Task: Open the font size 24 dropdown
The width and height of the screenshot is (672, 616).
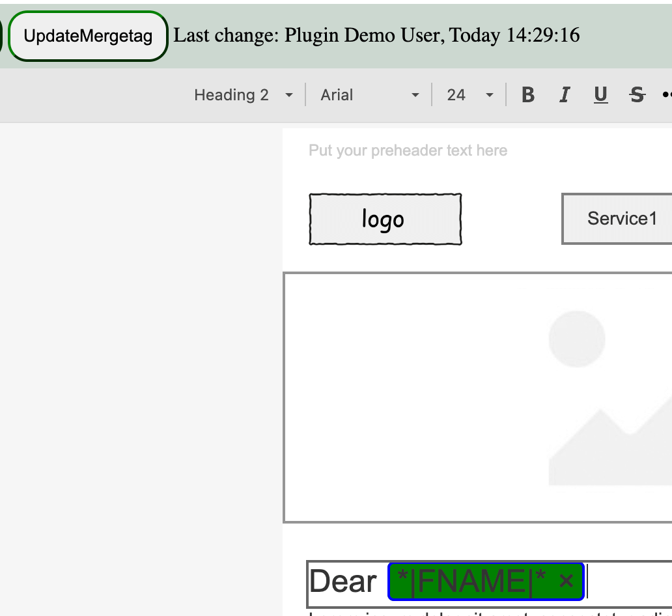Action: (469, 95)
